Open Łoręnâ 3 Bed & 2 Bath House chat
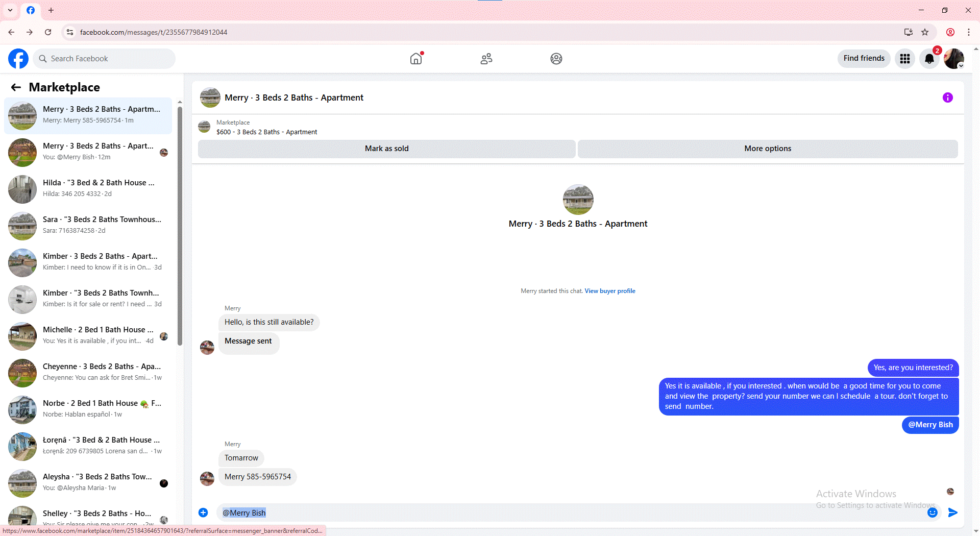The width and height of the screenshot is (980, 536). [x=88, y=447]
